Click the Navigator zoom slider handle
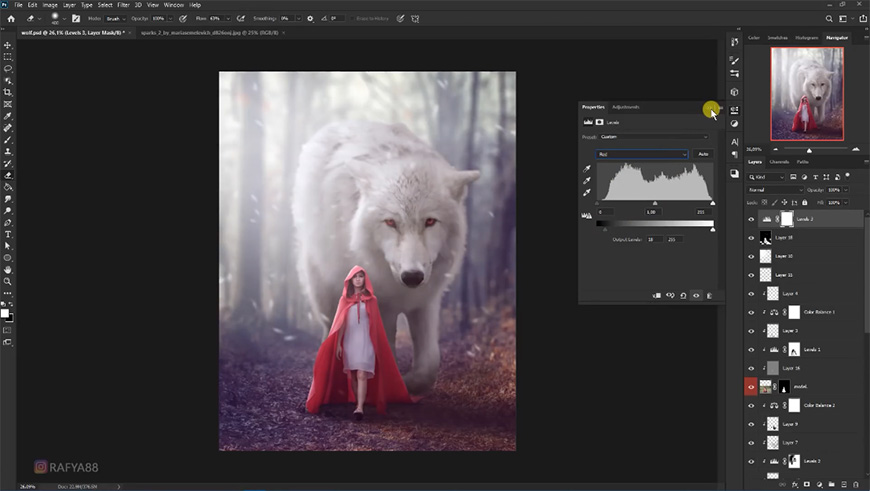Viewport: 870px width, 491px height. (x=809, y=150)
